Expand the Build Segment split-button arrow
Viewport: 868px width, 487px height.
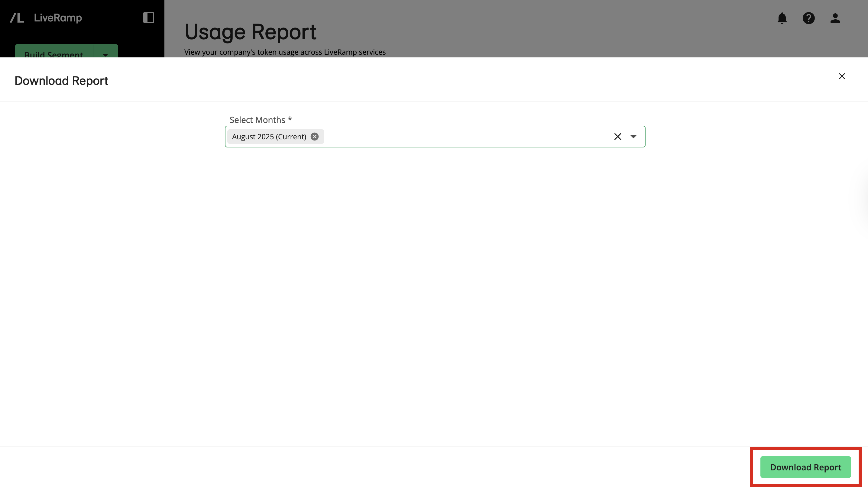105,55
